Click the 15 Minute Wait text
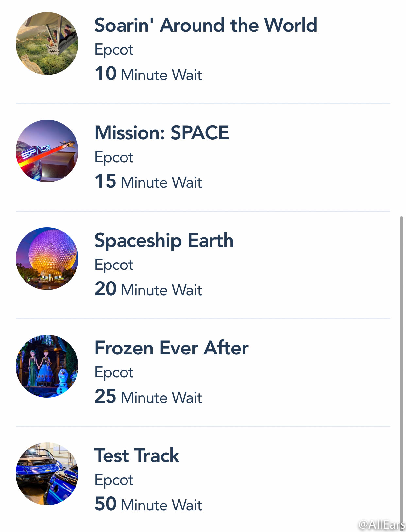 148,181
